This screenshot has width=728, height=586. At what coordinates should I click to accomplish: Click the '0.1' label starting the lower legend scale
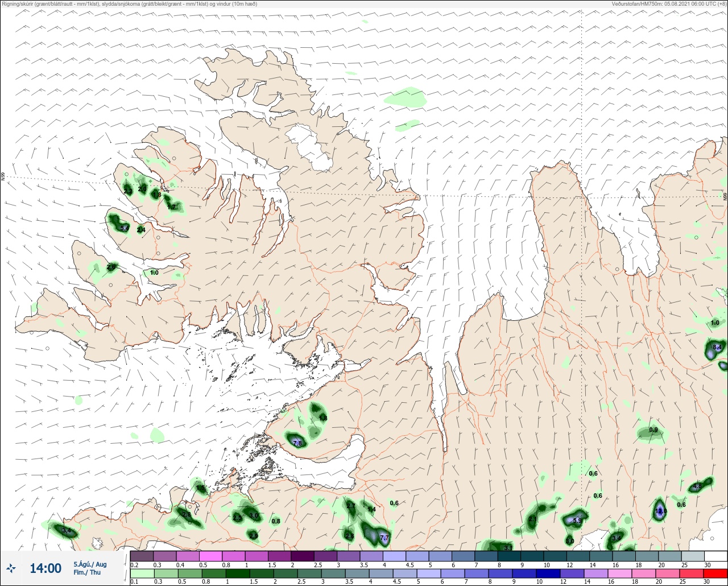(134, 582)
